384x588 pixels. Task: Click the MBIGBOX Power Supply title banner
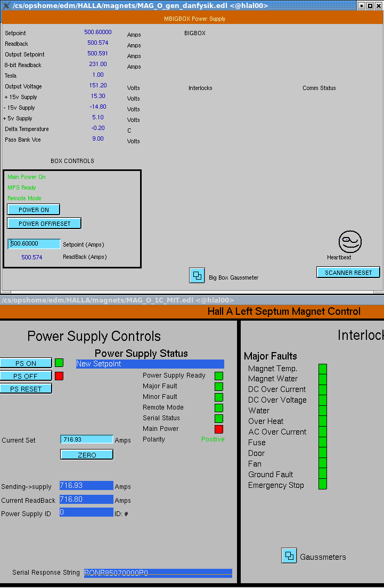[x=192, y=18]
